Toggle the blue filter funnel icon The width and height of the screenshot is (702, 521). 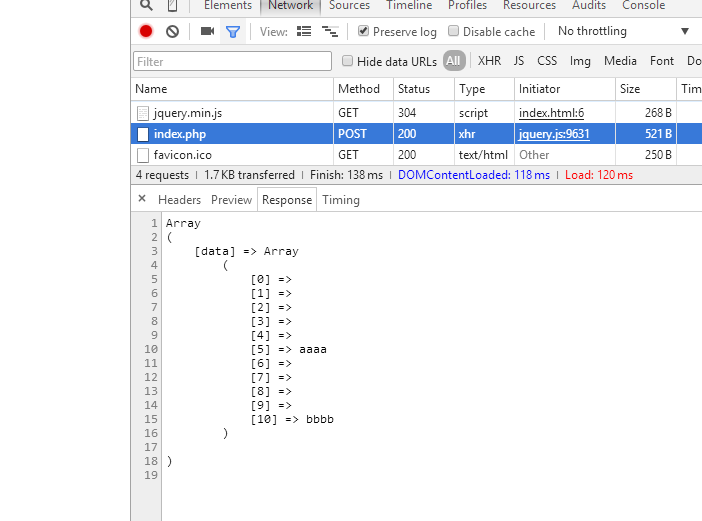[233, 32]
